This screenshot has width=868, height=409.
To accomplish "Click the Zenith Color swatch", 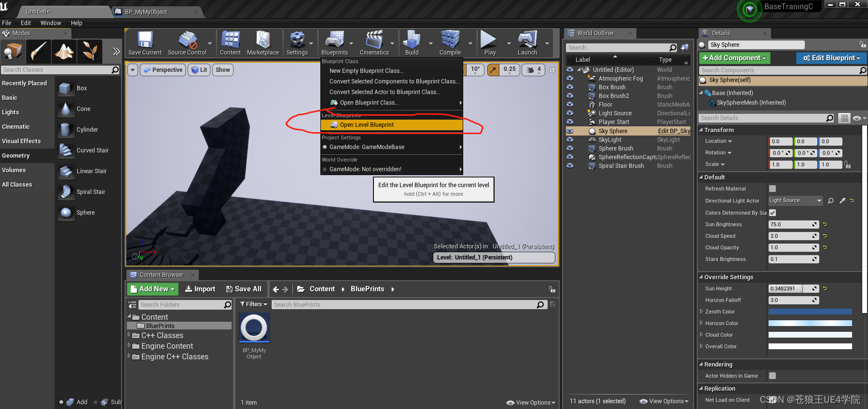I will (x=810, y=312).
